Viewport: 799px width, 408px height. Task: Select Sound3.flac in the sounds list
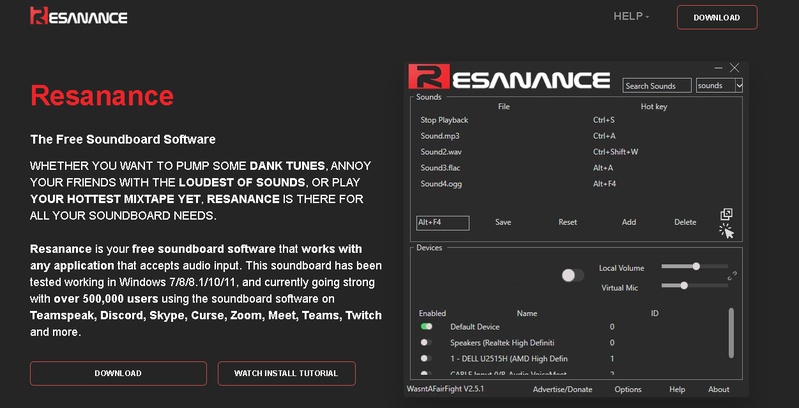pyautogui.click(x=576, y=168)
